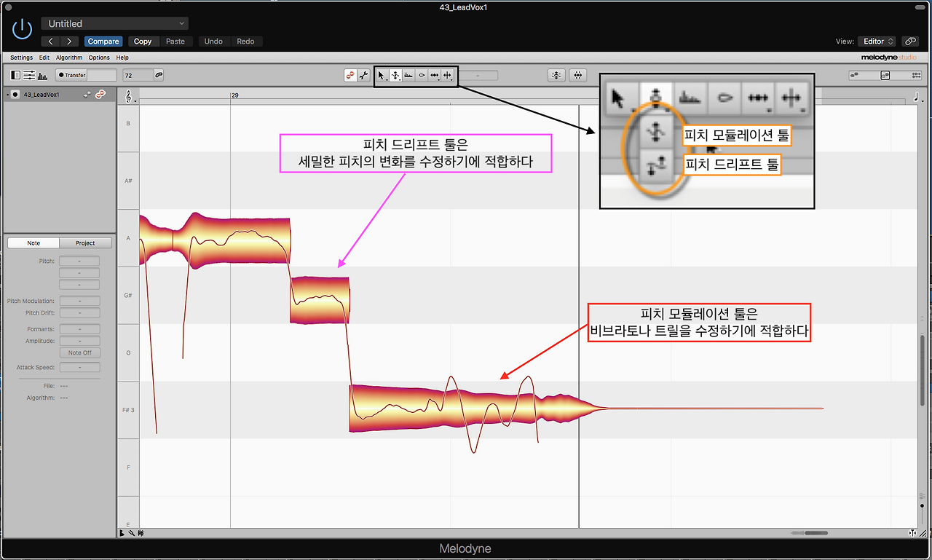Click bar 29 marker in the ruler

pyautogui.click(x=234, y=95)
